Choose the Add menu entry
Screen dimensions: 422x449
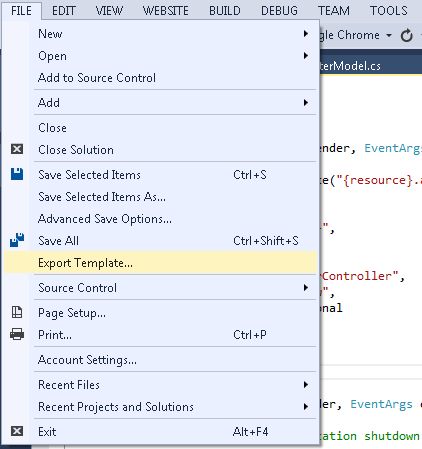160,103
